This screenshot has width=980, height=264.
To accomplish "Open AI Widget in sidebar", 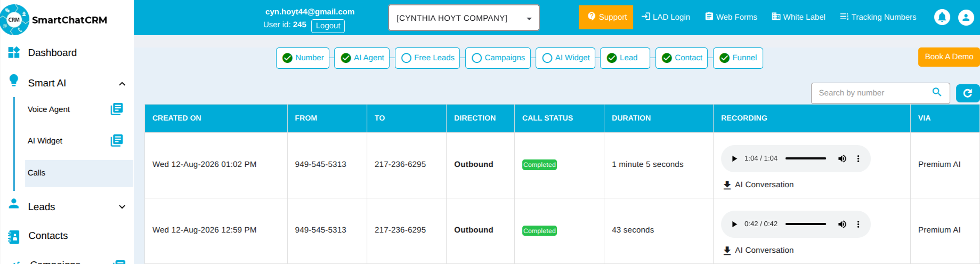I will tap(45, 141).
